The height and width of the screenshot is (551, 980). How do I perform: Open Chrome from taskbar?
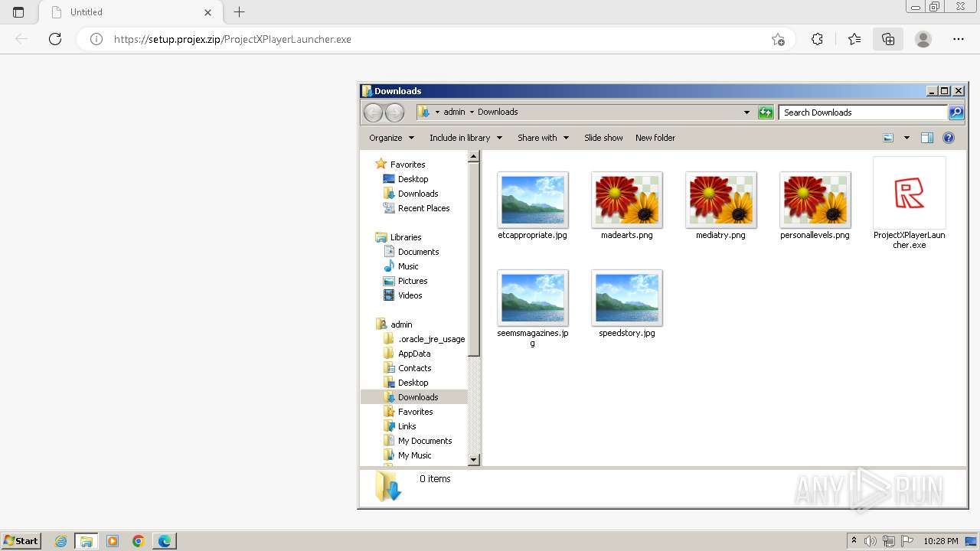point(139,541)
